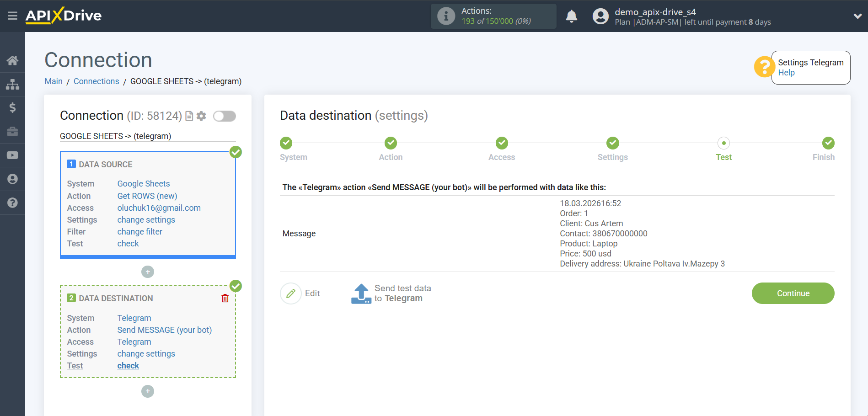Viewport: 868px width, 416px height.
Task: Click the Edit pencil button
Action: [291, 293]
